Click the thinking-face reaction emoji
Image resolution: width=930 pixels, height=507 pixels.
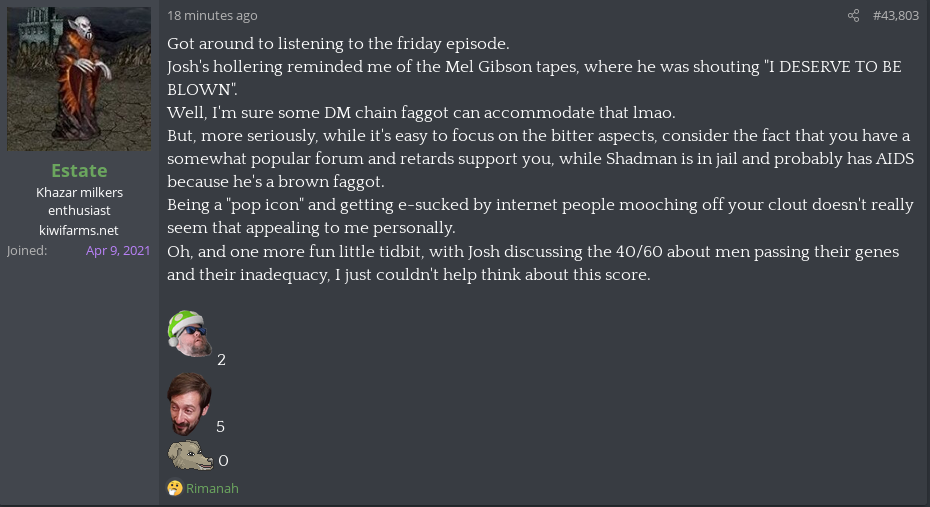(174, 488)
